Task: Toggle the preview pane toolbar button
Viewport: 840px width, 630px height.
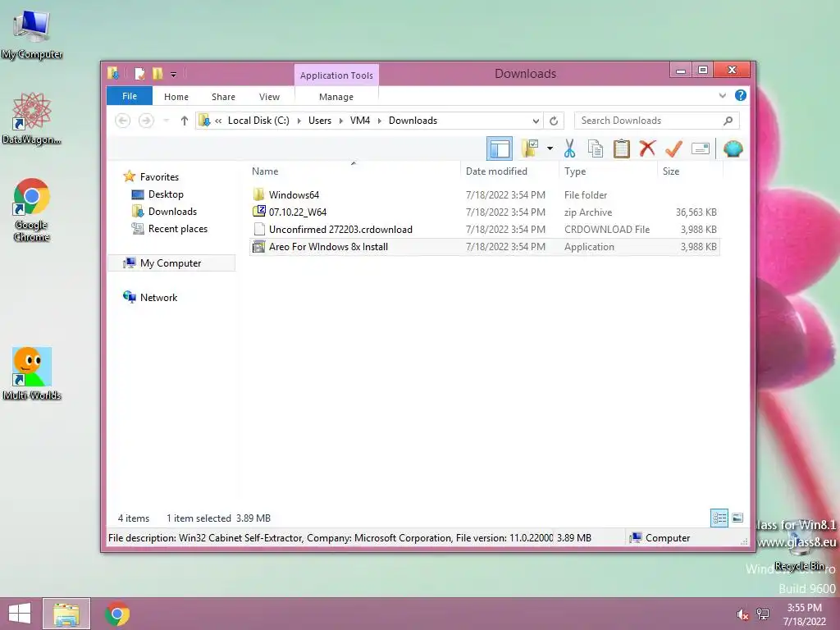Action: pyautogui.click(x=500, y=148)
